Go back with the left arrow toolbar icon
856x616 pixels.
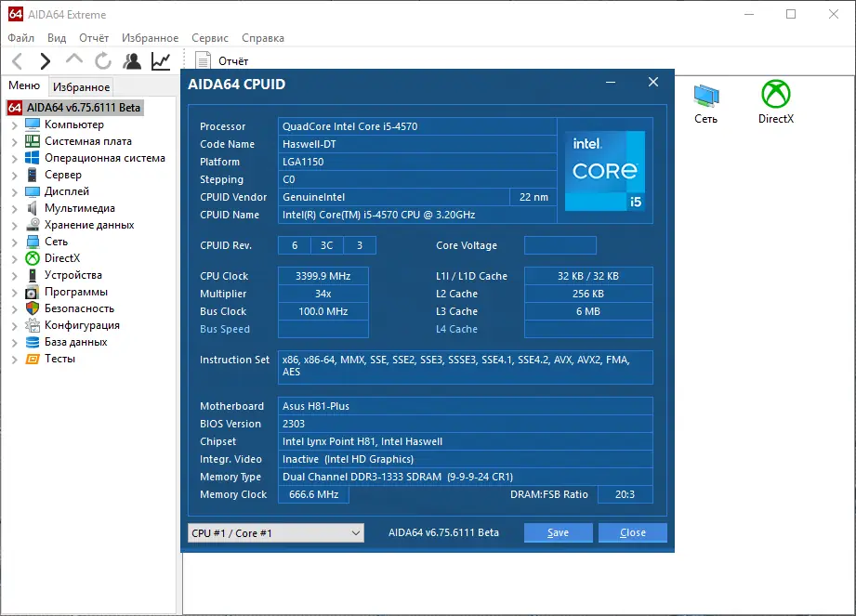tap(17, 61)
